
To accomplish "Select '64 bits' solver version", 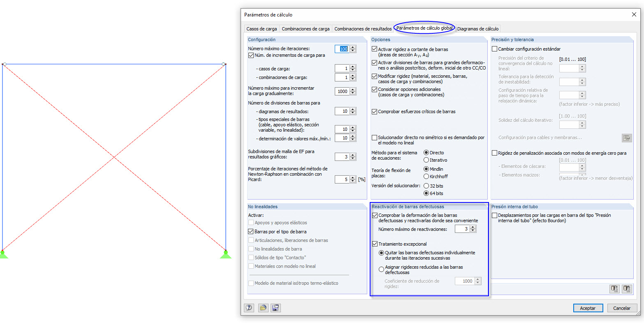I will pos(426,193).
